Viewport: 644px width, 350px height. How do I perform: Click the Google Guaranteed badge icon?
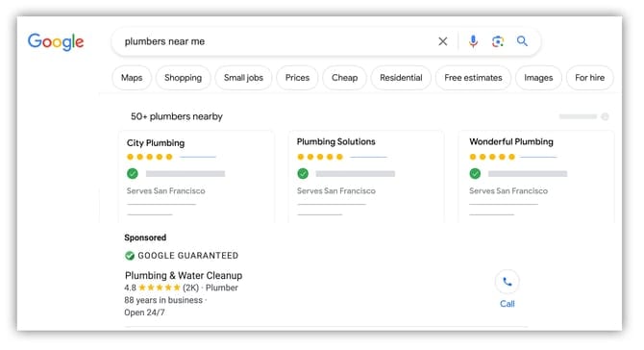130,256
